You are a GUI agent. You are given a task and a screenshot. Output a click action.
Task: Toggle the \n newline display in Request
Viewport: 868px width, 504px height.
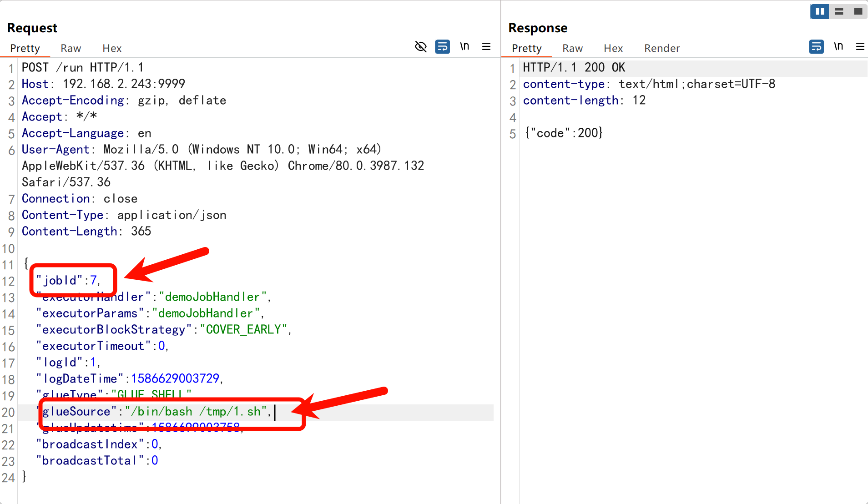tap(464, 47)
